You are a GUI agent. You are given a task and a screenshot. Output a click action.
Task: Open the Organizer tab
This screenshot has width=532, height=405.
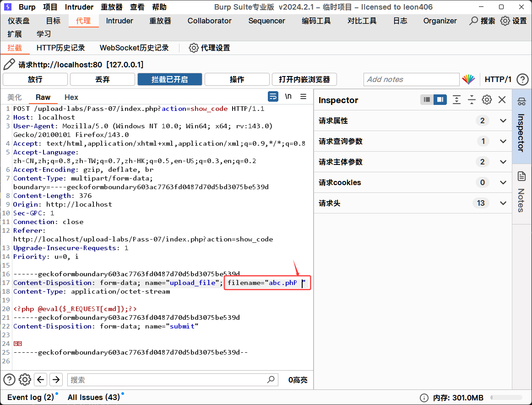440,21
